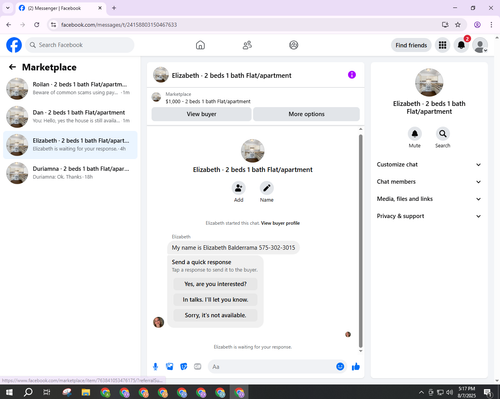
Task: Send quick reply 'In talks. I'll let you know.'
Action: coord(215,300)
